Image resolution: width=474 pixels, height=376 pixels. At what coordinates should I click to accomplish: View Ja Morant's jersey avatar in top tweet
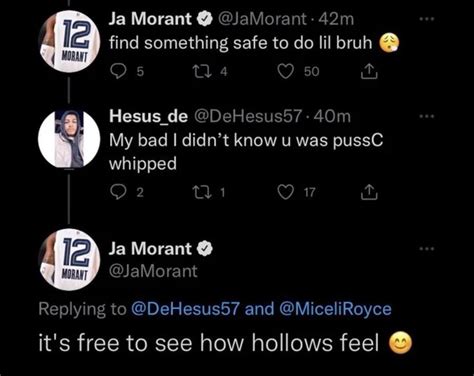pyautogui.click(x=69, y=42)
